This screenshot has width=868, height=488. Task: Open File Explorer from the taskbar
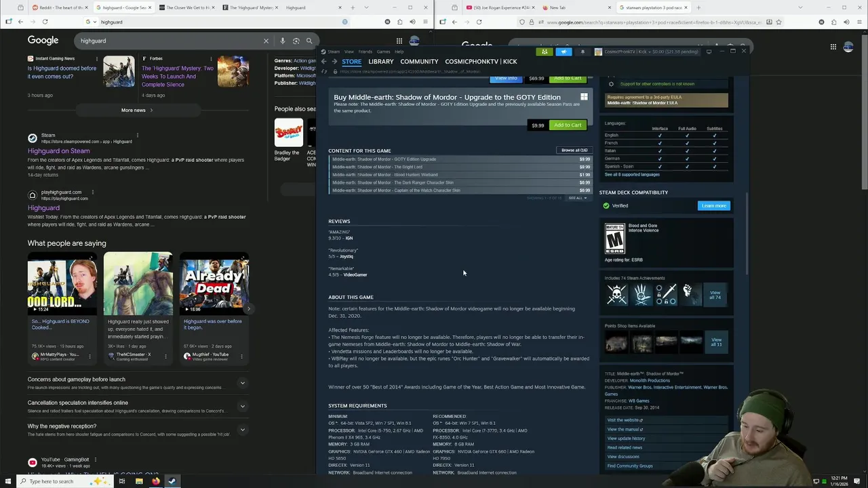(x=139, y=481)
